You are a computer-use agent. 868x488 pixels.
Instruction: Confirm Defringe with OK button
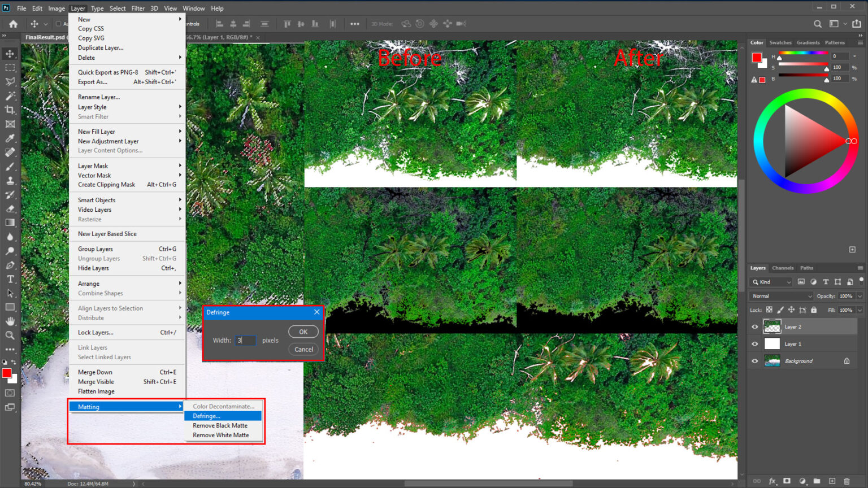tap(303, 332)
